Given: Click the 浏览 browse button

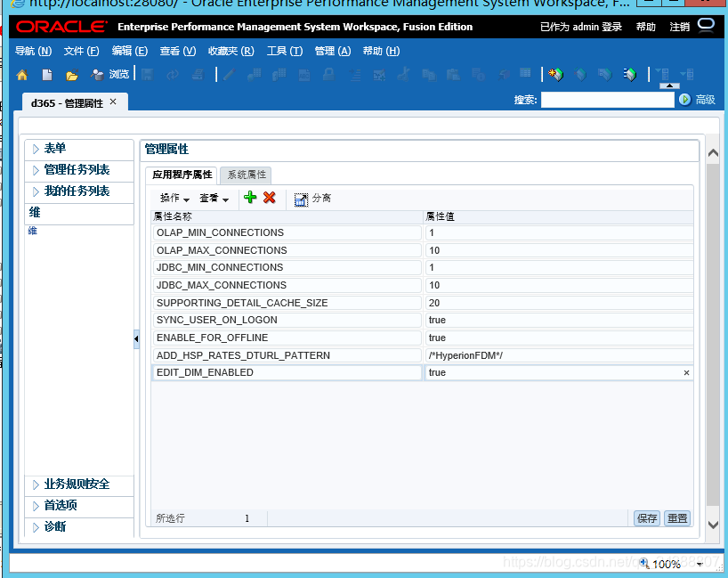Looking at the screenshot, I should 110,74.
